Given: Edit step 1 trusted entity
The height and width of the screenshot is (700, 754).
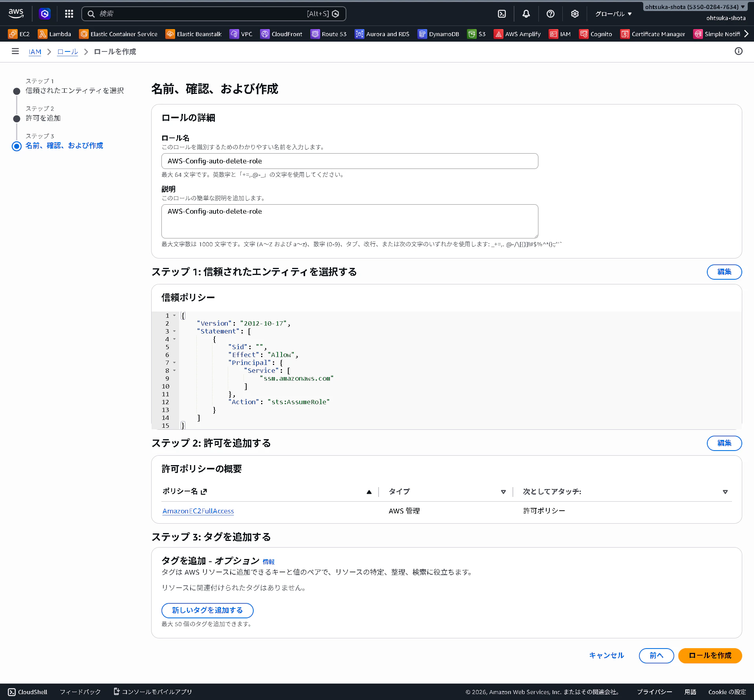Looking at the screenshot, I should 724,272.
